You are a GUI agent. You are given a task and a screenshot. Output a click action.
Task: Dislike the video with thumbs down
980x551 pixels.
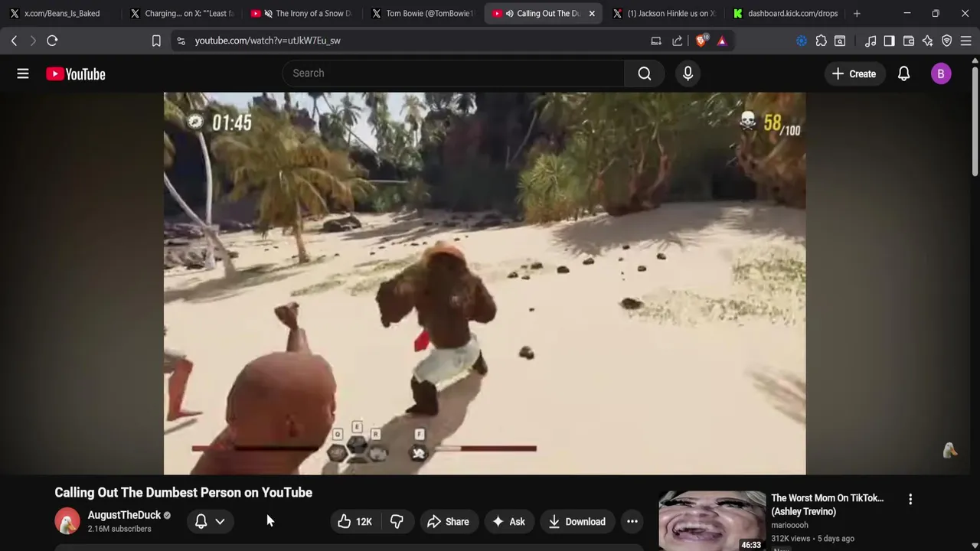point(397,522)
